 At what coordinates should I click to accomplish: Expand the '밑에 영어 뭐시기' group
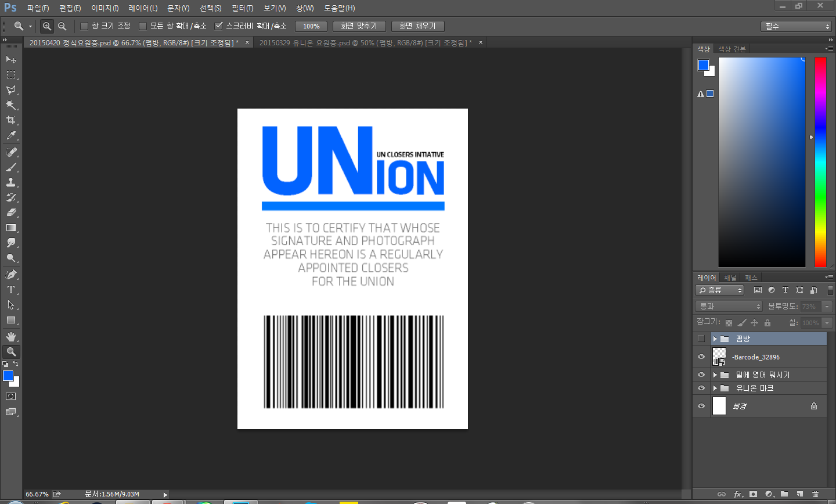(715, 375)
